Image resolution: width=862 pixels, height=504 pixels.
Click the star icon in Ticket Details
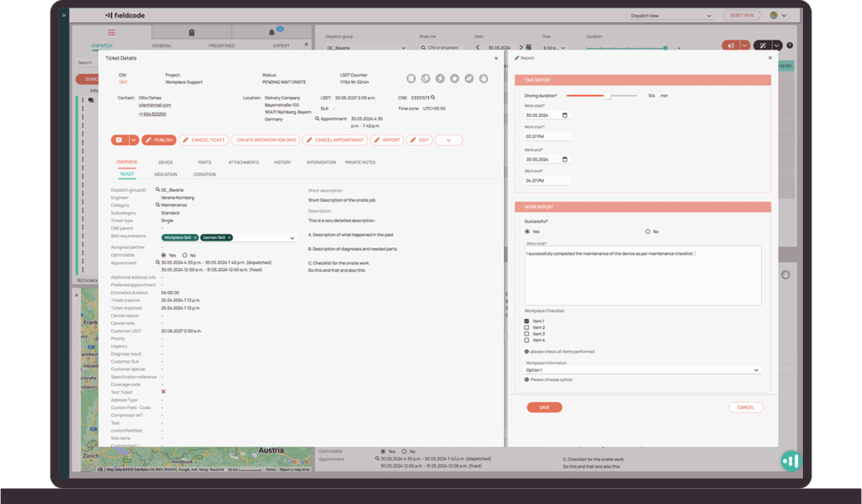pyautogui.click(x=455, y=78)
